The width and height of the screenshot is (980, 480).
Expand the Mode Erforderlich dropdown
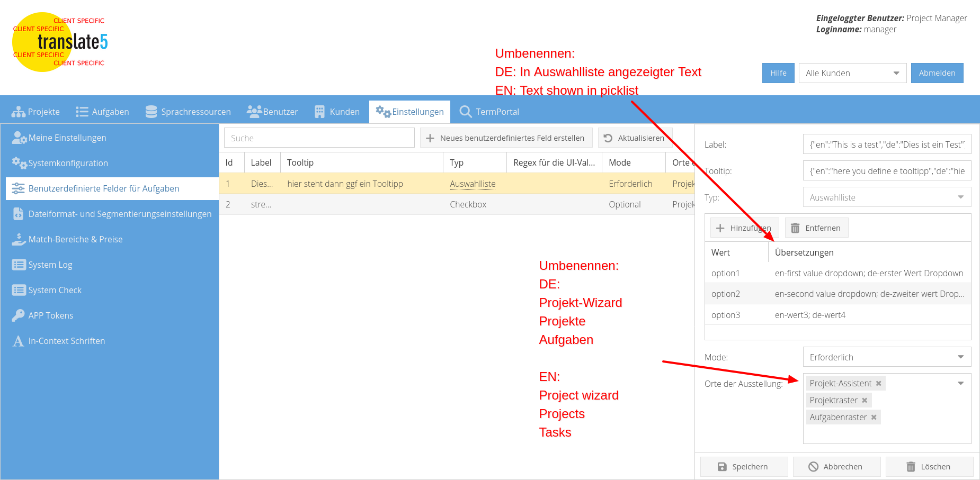click(x=960, y=357)
